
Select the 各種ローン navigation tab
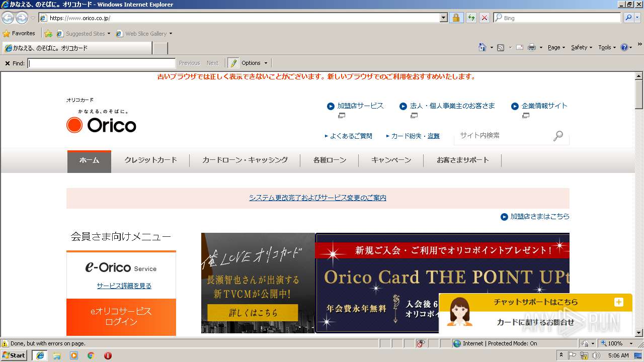click(330, 160)
